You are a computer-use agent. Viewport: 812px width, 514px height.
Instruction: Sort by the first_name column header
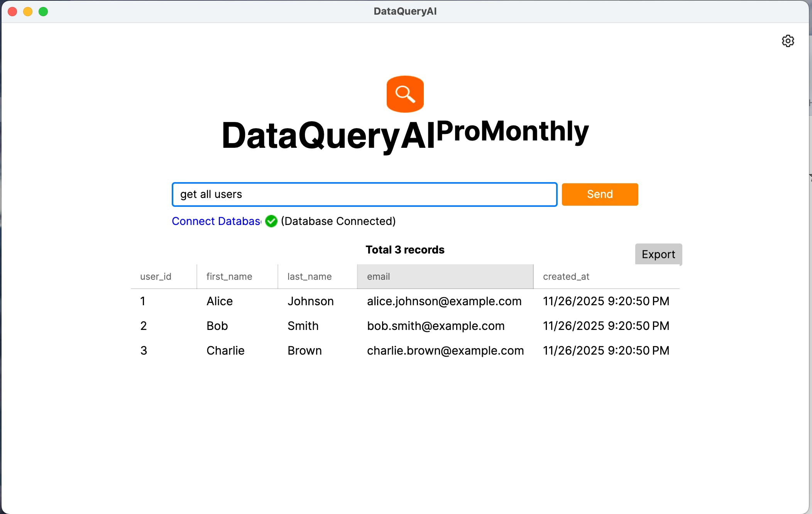click(x=229, y=277)
